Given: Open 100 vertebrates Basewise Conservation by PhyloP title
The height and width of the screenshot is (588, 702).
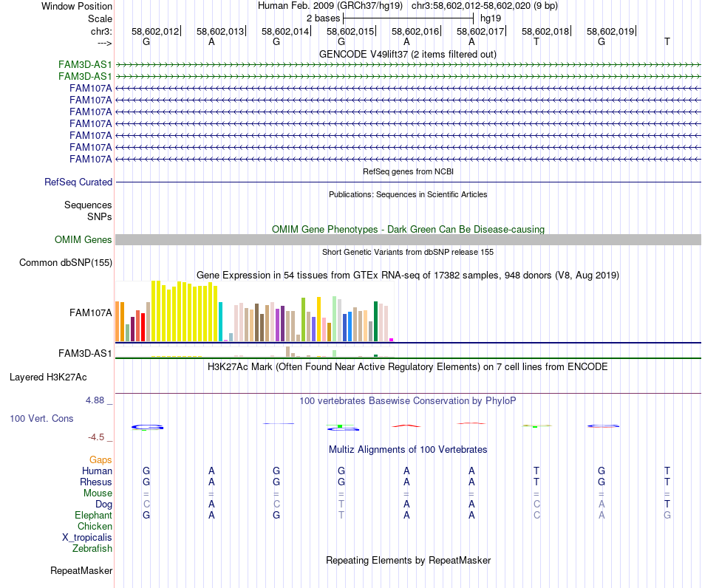Looking at the screenshot, I should [x=408, y=401].
